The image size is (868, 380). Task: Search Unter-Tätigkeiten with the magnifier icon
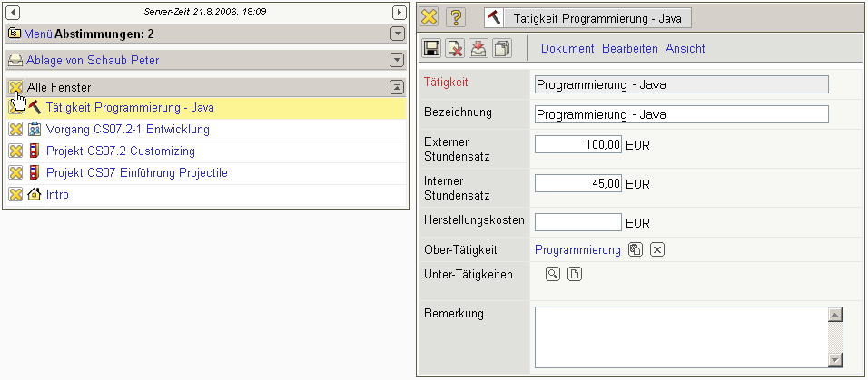pos(552,274)
